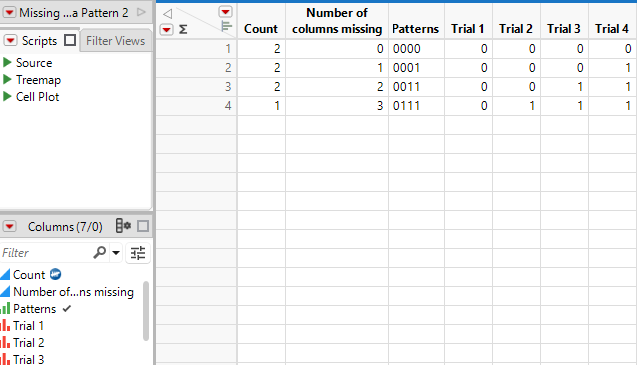Select Patterns in the columns list

pos(35,309)
